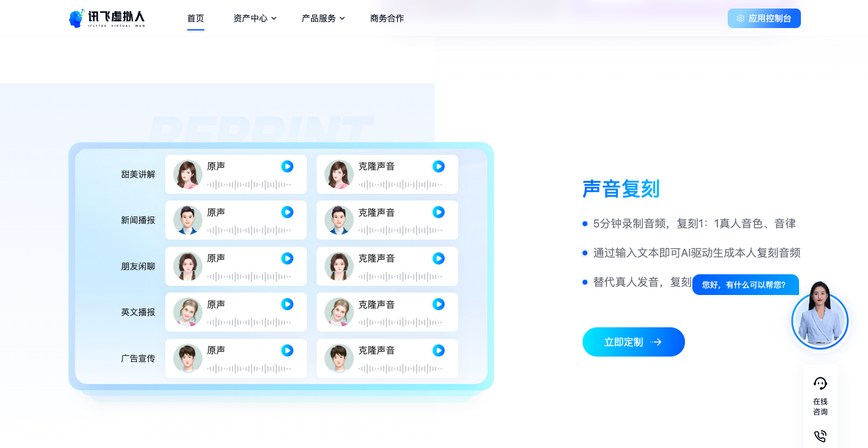Play the 甜美讲解 original voice sample
This screenshot has width=868, height=448.
point(287,166)
